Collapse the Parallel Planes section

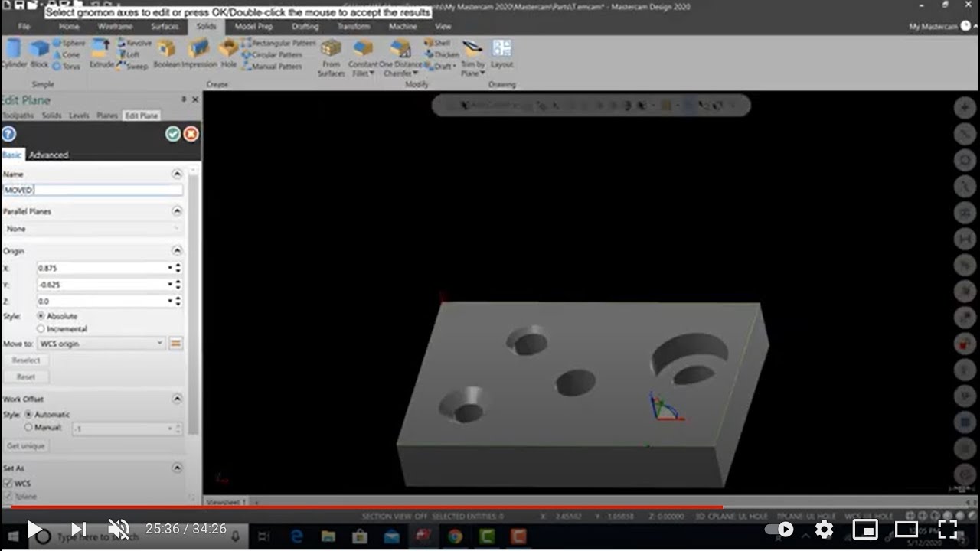tap(177, 210)
